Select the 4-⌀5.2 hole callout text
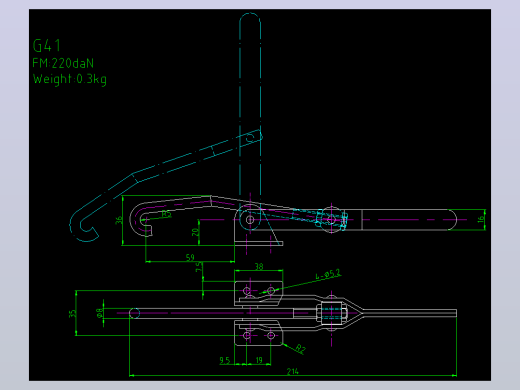The width and height of the screenshot is (520, 390). click(x=328, y=275)
